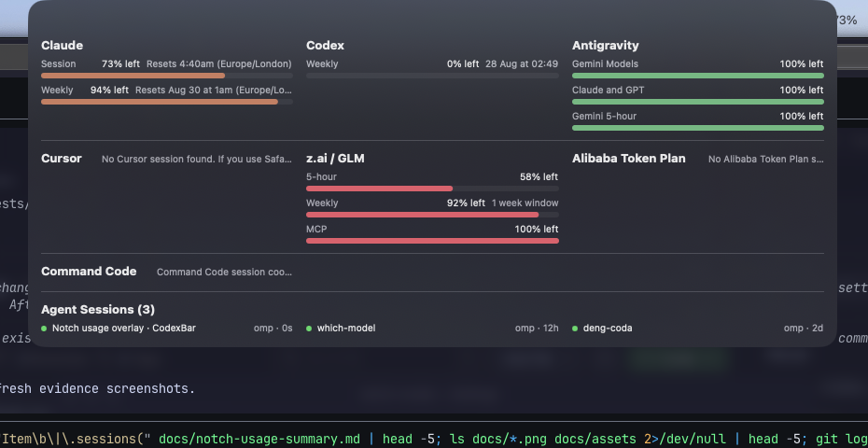Click "fresh evidence screenshots." in the terminal behind
Image resolution: width=868 pixels, height=448 pixels.
[x=97, y=389]
